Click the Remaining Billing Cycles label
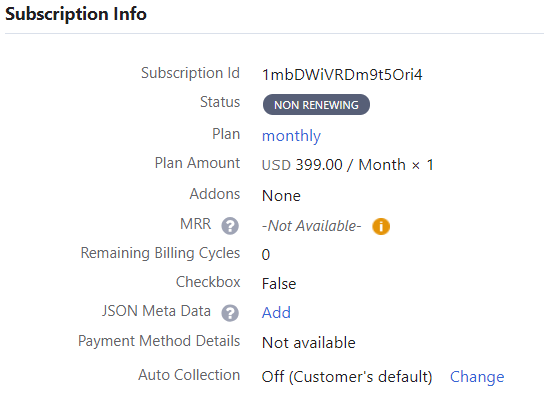This screenshot has width=544, height=408. click(160, 253)
